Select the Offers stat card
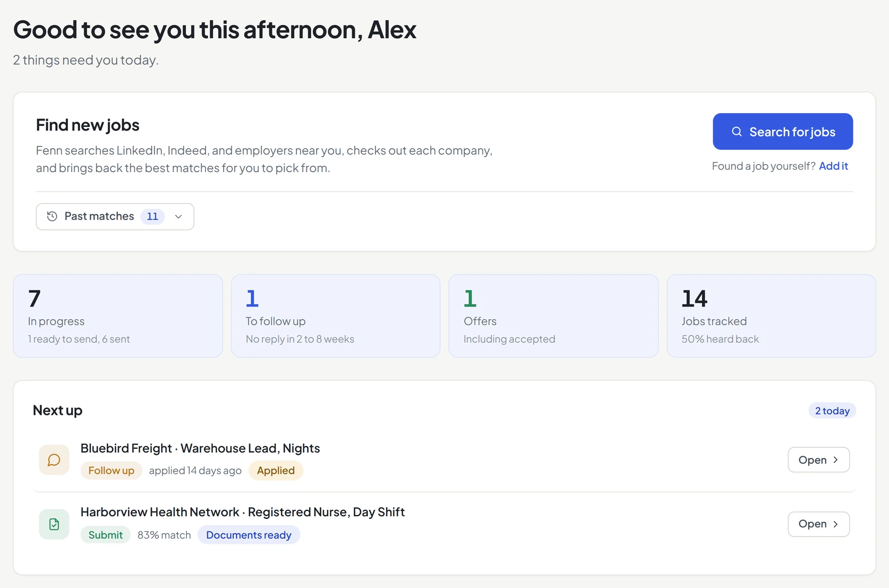 point(553,316)
